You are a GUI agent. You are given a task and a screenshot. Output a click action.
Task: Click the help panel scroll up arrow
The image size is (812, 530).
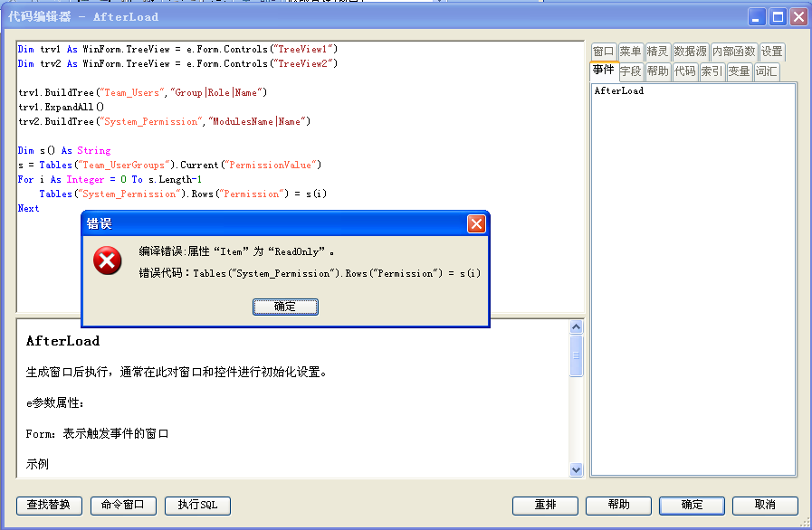pos(577,327)
